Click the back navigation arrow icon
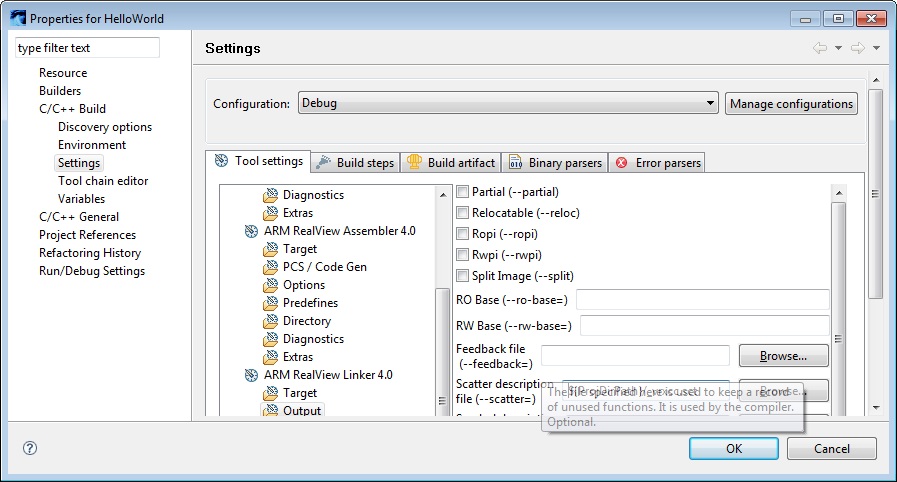 pyautogui.click(x=820, y=48)
